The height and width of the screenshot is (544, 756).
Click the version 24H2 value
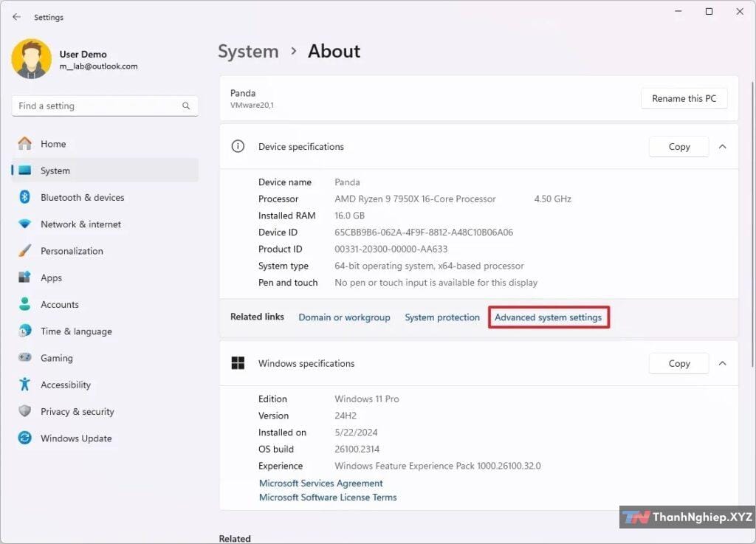346,416
